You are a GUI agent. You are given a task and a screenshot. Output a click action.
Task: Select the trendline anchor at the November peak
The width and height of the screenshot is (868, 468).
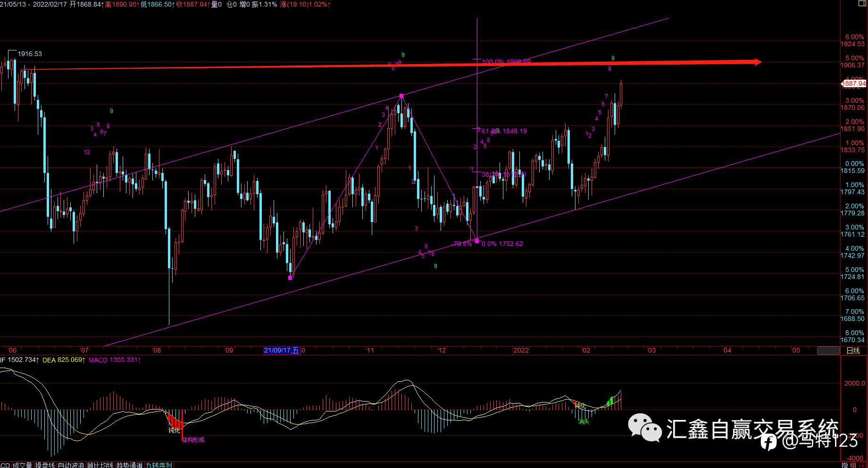tap(401, 96)
